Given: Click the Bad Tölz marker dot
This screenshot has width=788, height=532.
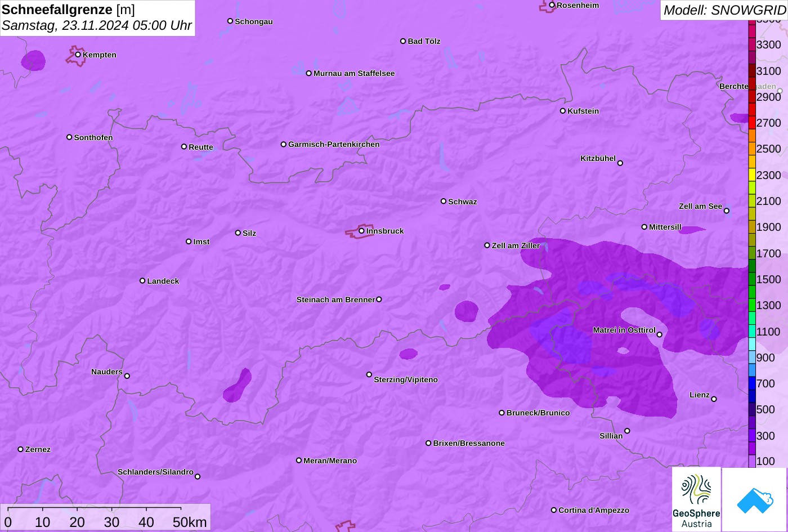Looking at the screenshot, I should point(403,41).
